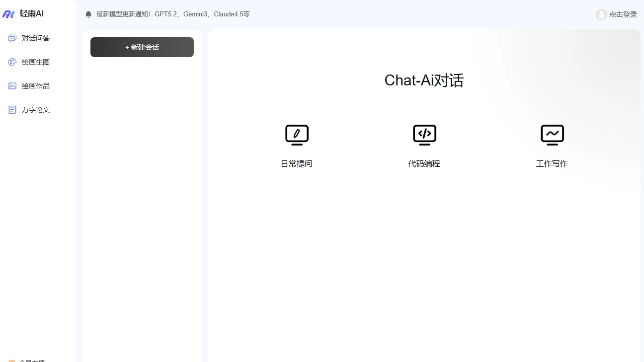Click the chat bubble icon beside 对话问答
The height and width of the screenshot is (362, 644).
pyautogui.click(x=12, y=38)
